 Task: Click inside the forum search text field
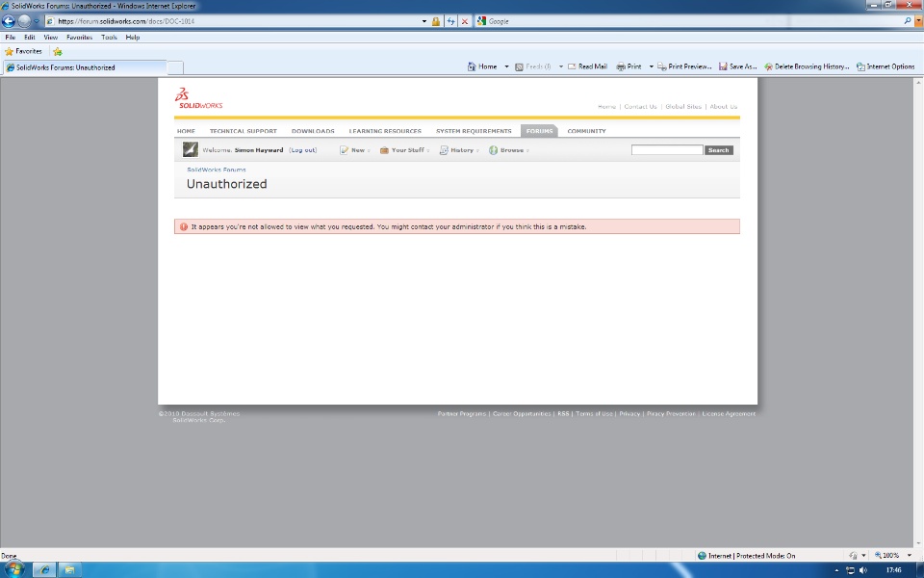pyautogui.click(x=667, y=150)
